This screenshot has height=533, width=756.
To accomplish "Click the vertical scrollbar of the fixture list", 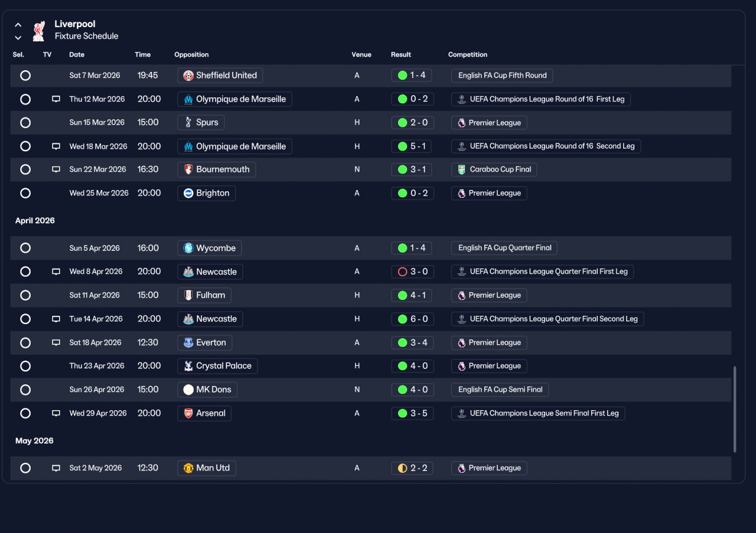I will [735, 409].
